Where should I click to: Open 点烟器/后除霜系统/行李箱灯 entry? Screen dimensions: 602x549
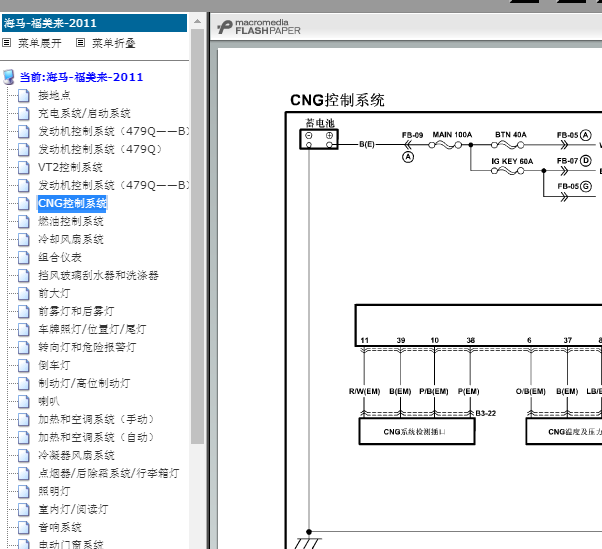coord(109,473)
